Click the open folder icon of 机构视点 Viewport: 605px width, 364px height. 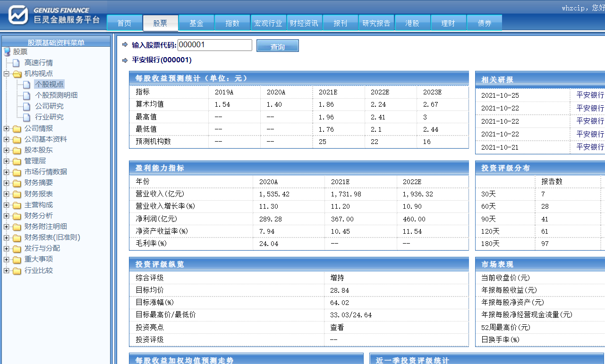pos(17,74)
